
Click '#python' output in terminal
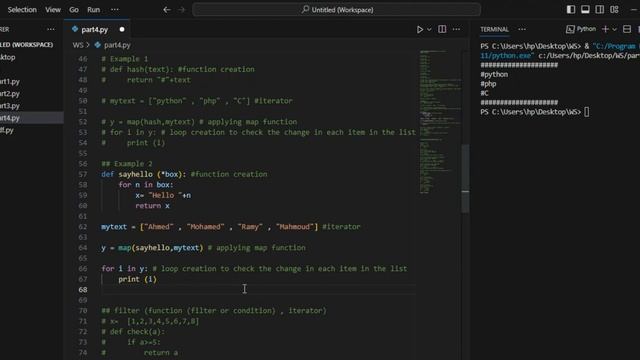pos(494,75)
